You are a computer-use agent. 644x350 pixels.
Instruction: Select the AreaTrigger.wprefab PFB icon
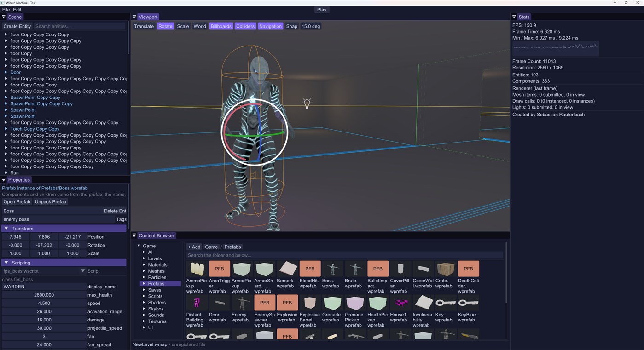click(x=220, y=269)
